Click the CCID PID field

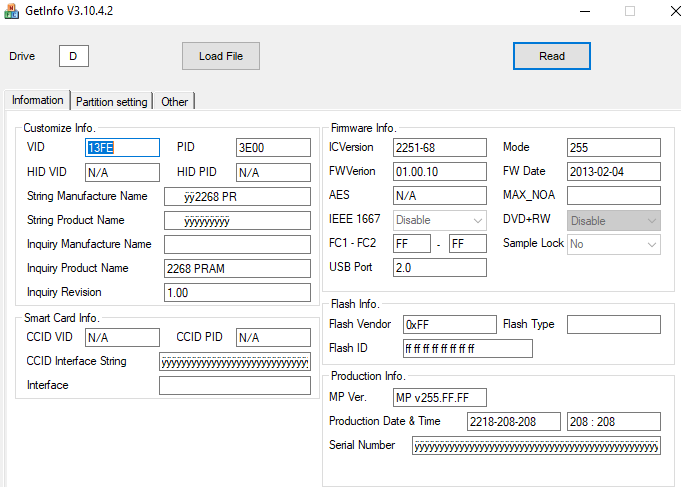pos(273,338)
